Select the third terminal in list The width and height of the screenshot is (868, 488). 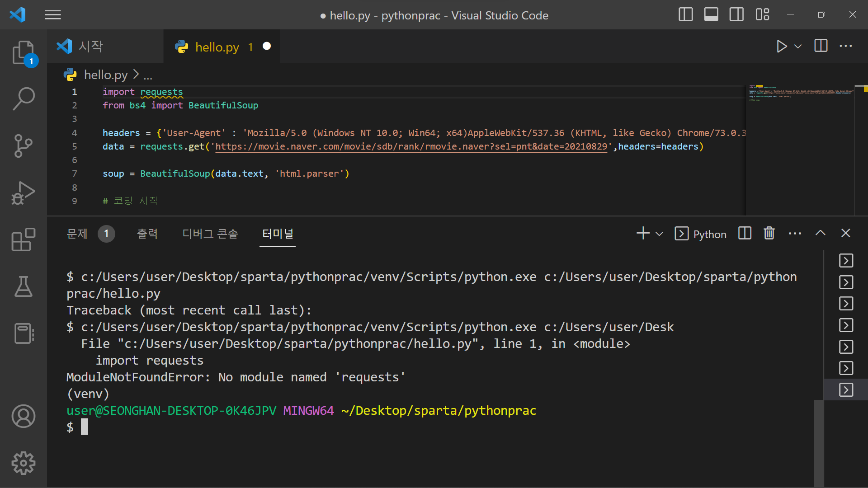[846, 304]
